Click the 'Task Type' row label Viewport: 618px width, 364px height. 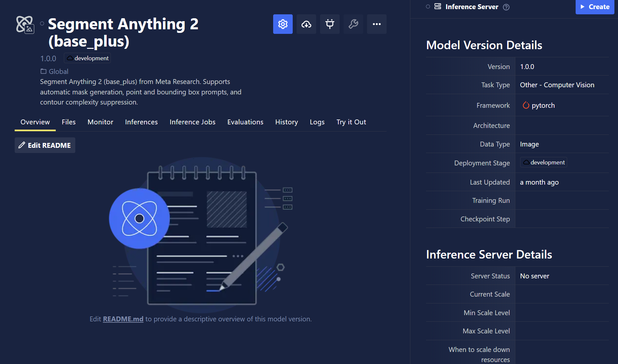pyautogui.click(x=495, y=85)
